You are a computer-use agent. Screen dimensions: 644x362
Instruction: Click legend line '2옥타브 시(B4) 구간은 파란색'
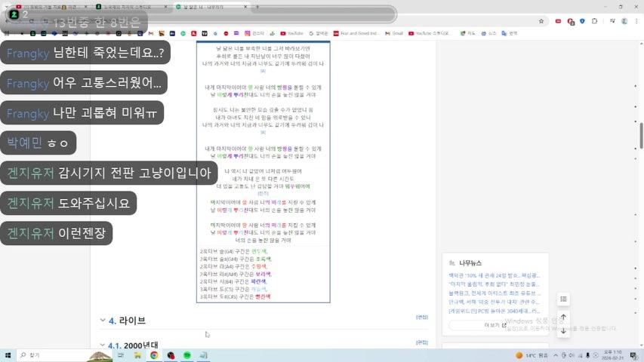(233, 281)
